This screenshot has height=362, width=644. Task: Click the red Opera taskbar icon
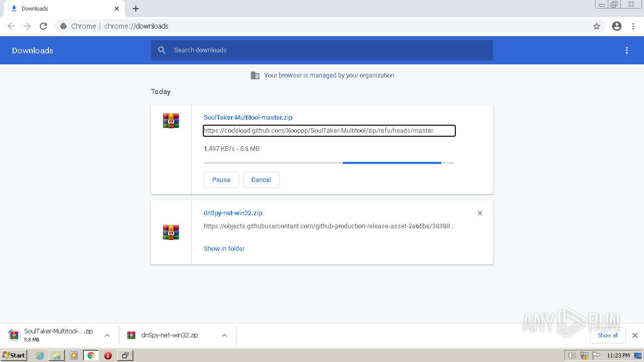pos(108,355)
